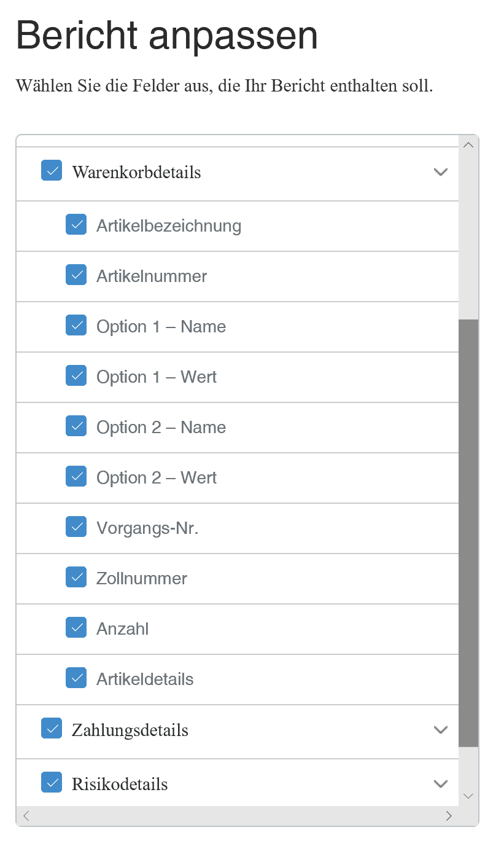Click the horizontal scroll left arrow
Viewport: 504px width, 846px height.
click(x=26, y=816)
